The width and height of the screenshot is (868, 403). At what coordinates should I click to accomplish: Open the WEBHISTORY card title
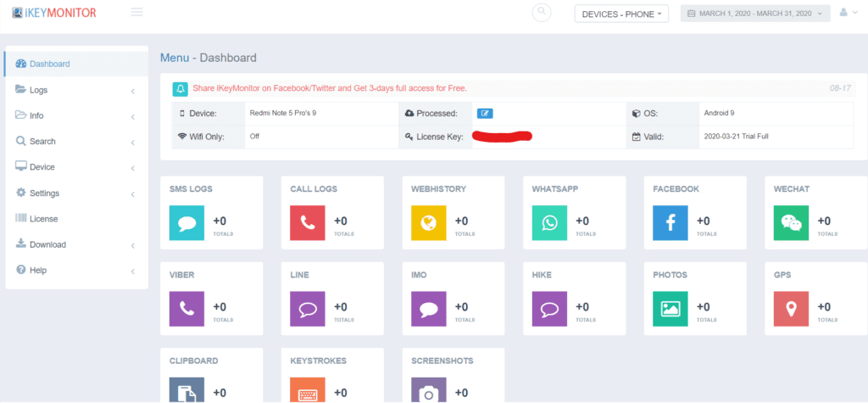[x=438, y=189]
